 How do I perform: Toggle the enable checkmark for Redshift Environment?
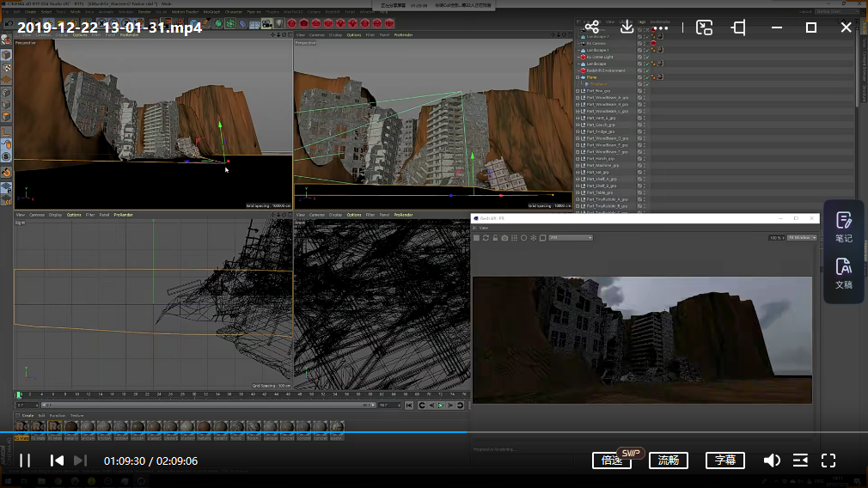point(646,70)
